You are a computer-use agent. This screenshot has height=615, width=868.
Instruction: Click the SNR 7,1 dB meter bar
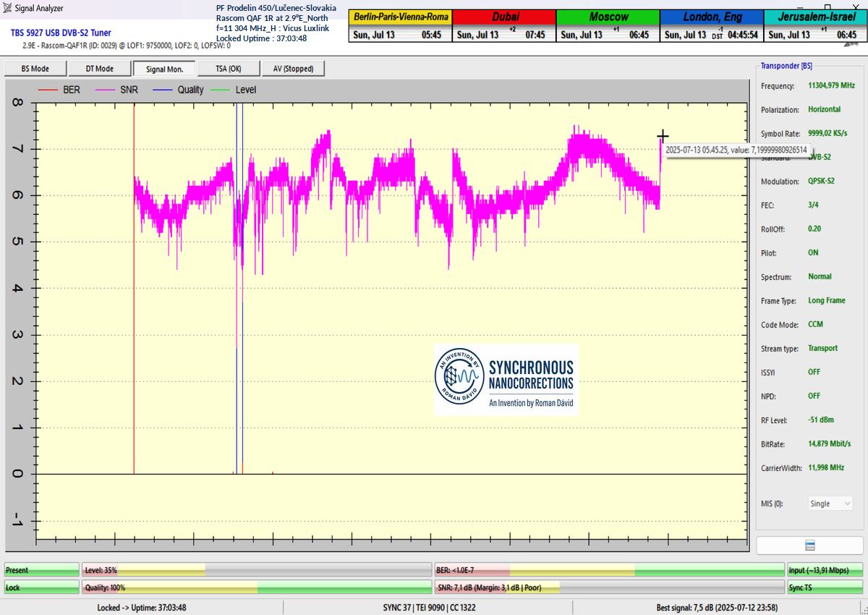609,588
